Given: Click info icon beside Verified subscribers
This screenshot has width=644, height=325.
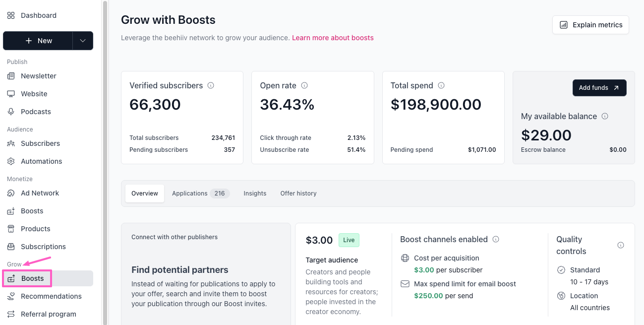Looking at the screenshot, I should (211, 85).
